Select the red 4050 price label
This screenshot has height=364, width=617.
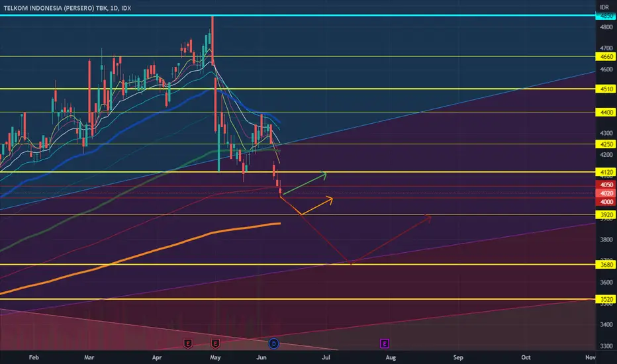pyautogui.click(x=606, y=185)
